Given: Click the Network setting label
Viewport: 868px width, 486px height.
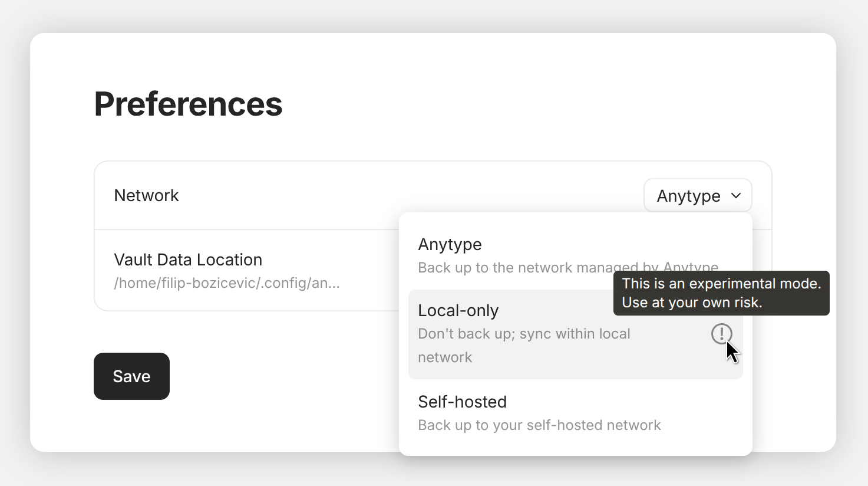Looking at the screenshot, I should point(146,195).
